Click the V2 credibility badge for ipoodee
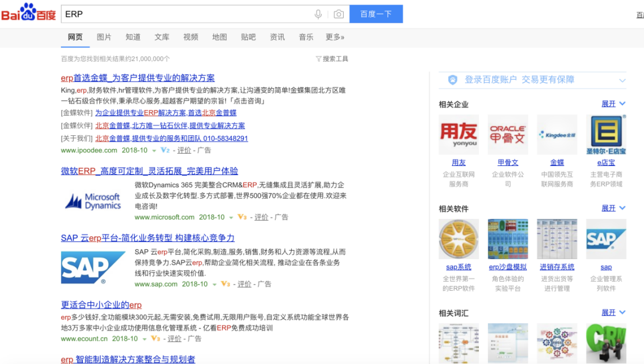644x364 pixels. click(165, 150)
